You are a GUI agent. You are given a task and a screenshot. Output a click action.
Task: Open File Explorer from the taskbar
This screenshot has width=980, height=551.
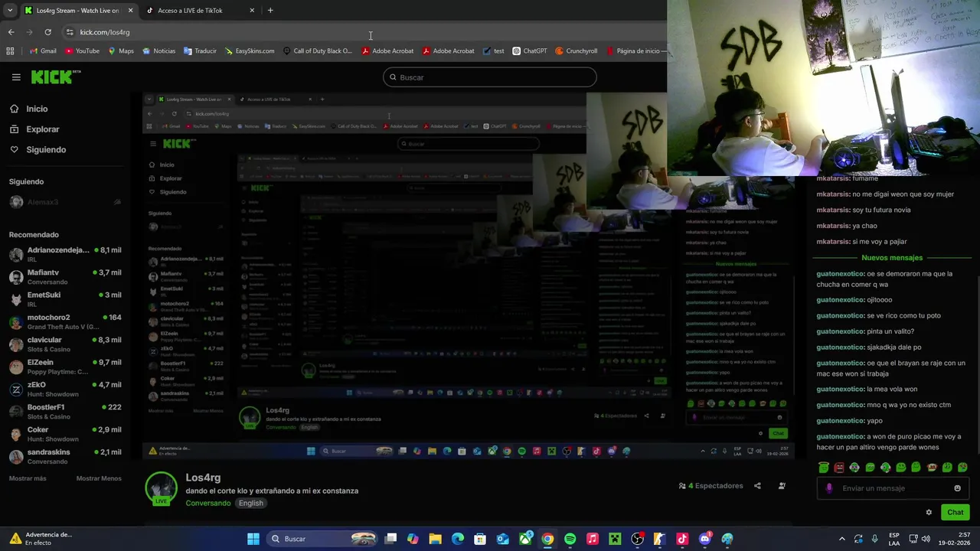(435, 539)
